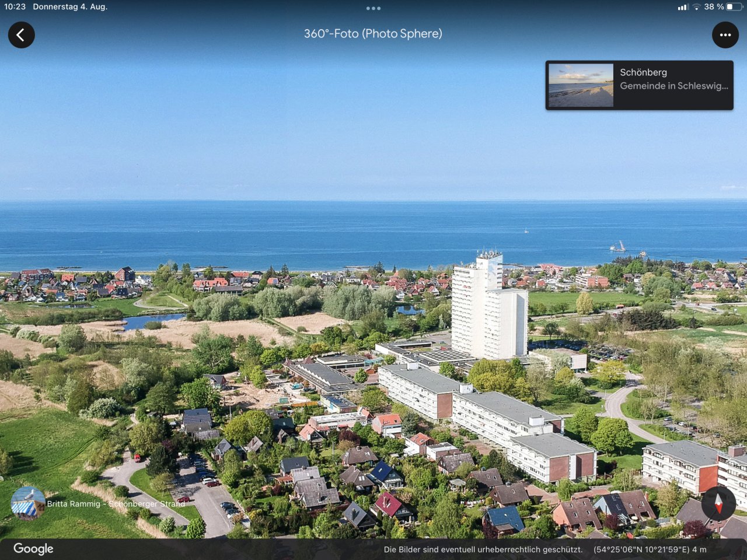Open the Schönberg beach thumbnail photo
The height and width of the screenshot is (560, 747).
pyautogui.click(x=580, y=85)
